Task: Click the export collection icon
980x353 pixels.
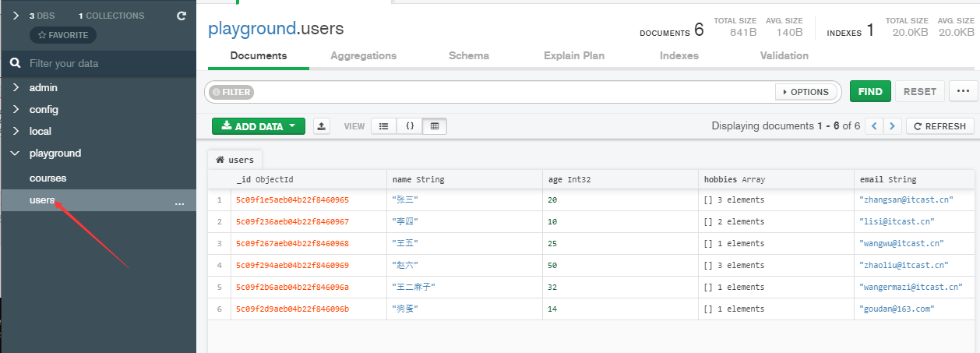Action: point(322,126)
